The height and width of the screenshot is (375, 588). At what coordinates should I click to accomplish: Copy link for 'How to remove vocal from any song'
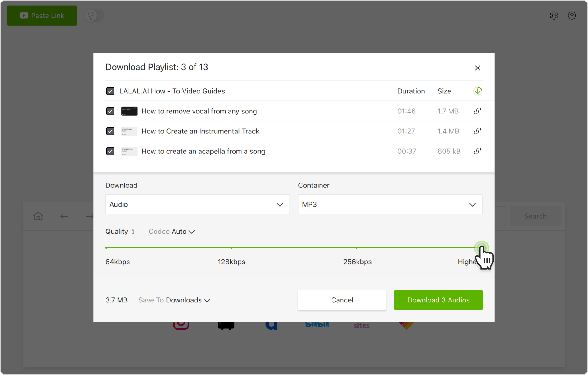click(x=477, y=111)
